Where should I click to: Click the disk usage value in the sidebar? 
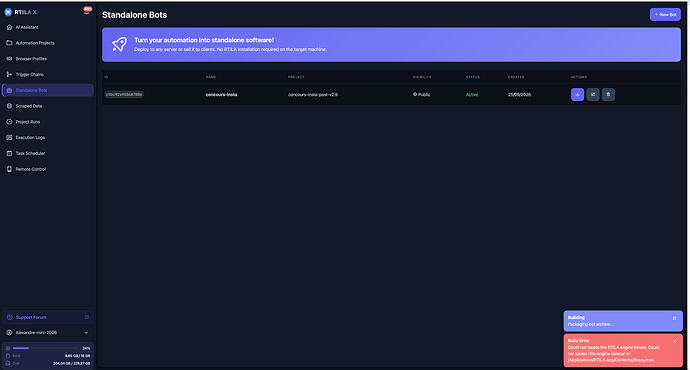coord(72,363)
